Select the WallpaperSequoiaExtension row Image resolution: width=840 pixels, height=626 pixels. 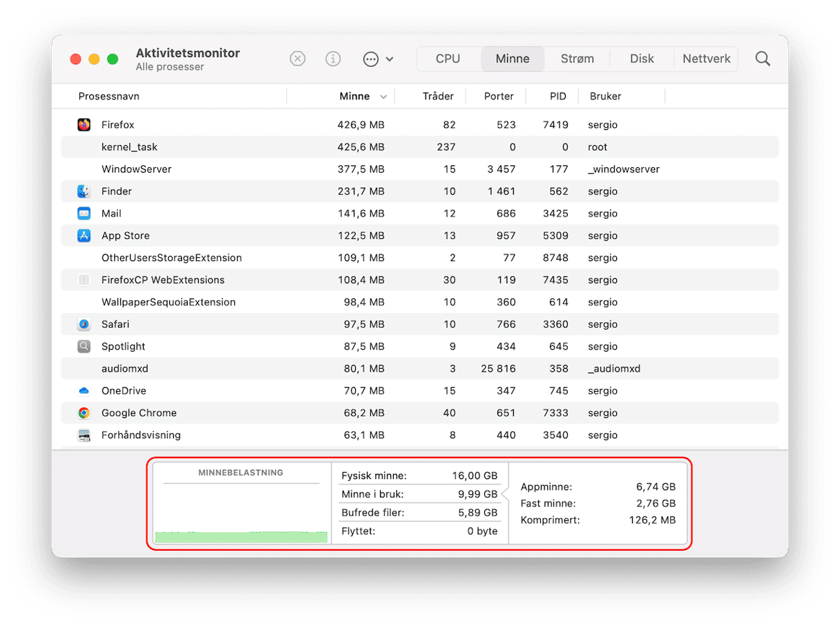click(420, 301)
